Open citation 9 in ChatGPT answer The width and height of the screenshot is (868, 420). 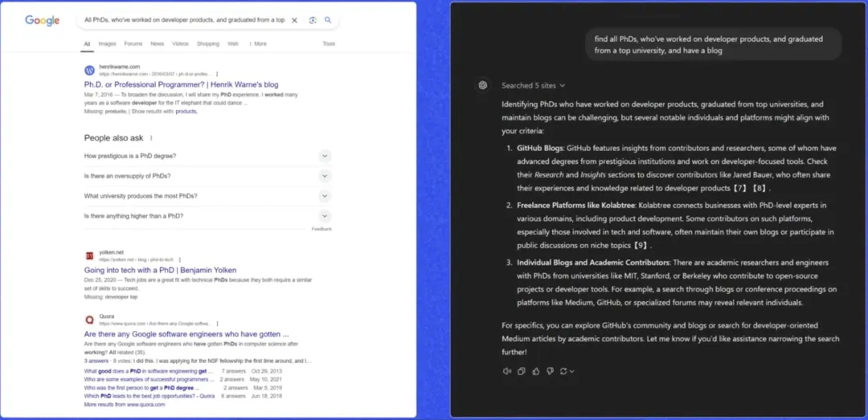(641, 245)
